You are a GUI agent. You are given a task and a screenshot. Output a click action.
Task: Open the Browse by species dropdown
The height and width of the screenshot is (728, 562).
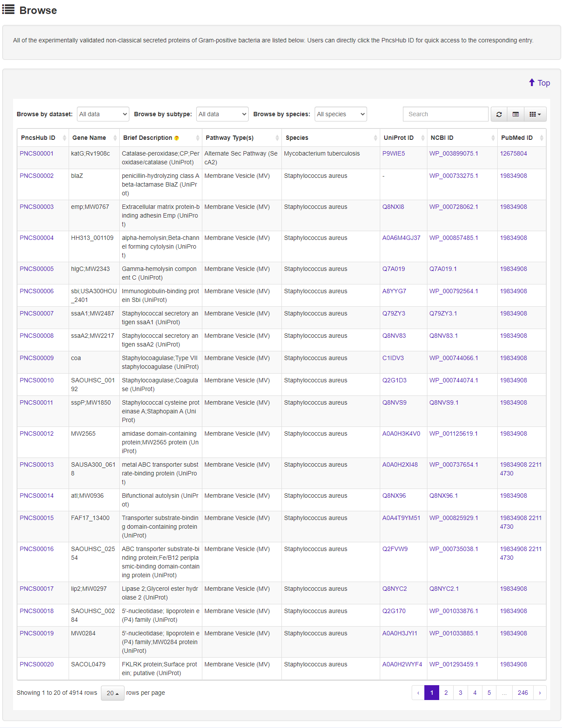click(x=340, y=114)
